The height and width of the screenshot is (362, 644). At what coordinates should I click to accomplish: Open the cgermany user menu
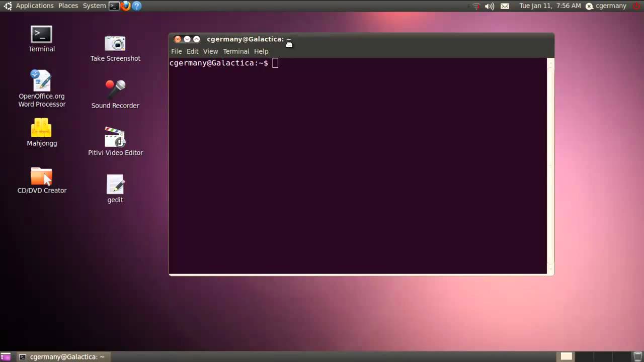click(606, 6)
